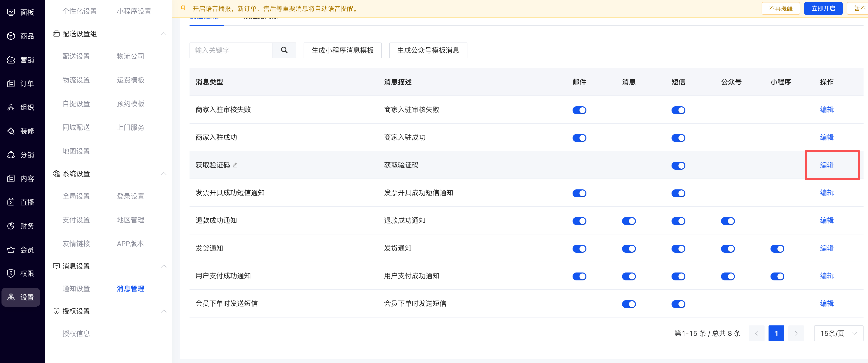Open the 财务 finance sidebar icon
The image size is (868, 363).
tap(11, 226)
